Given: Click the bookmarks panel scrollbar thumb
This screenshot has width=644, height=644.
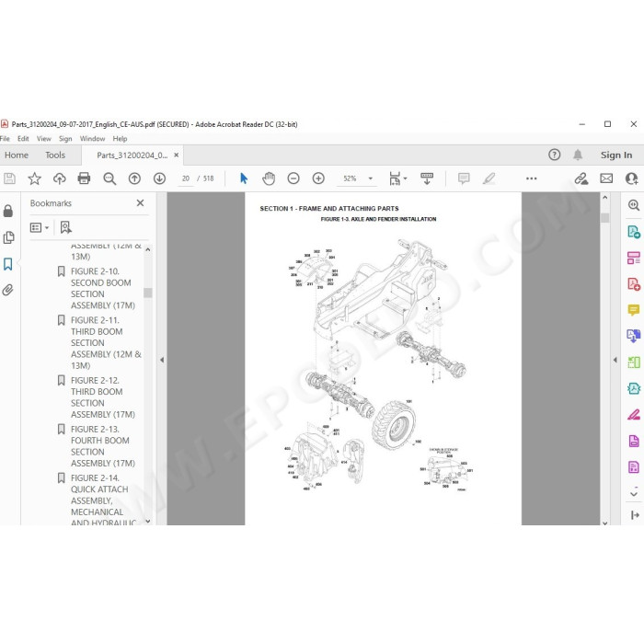Looking at the screenshot, I should [148, 293].
